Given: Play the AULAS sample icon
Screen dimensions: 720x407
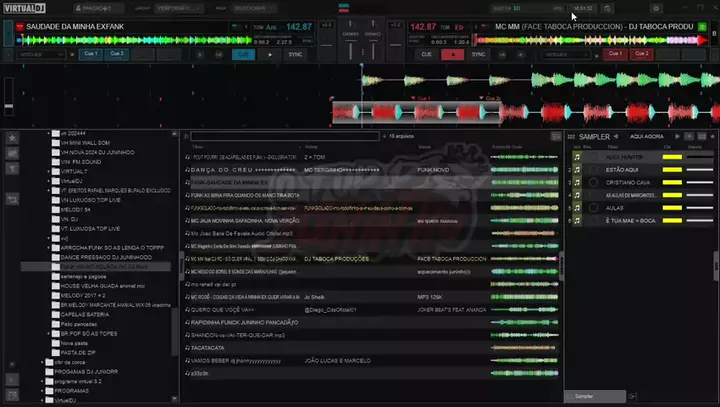Looking at the screenshot, I should point(577,208).
